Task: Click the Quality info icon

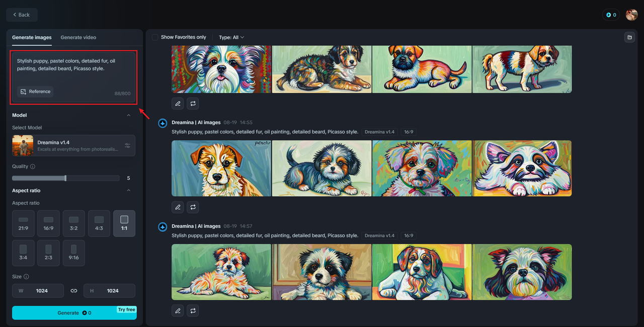Action: click(33, 166)
